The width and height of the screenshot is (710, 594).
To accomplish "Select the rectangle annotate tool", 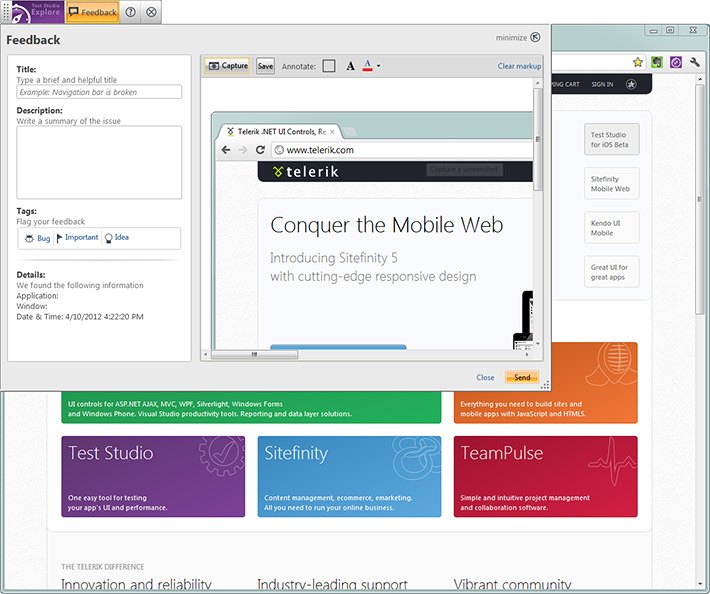I will pos(329,66).
